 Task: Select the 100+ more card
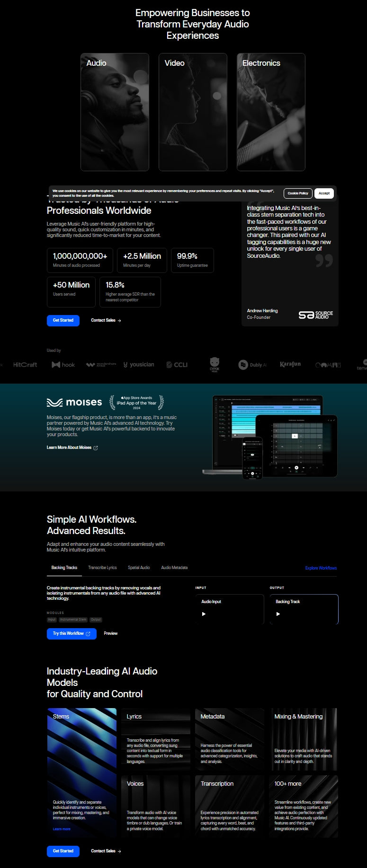[x=303, y=807]
